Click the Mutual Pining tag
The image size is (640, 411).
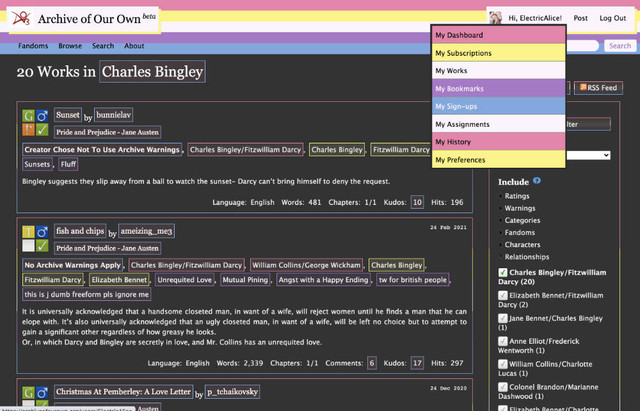coord(245,280)
